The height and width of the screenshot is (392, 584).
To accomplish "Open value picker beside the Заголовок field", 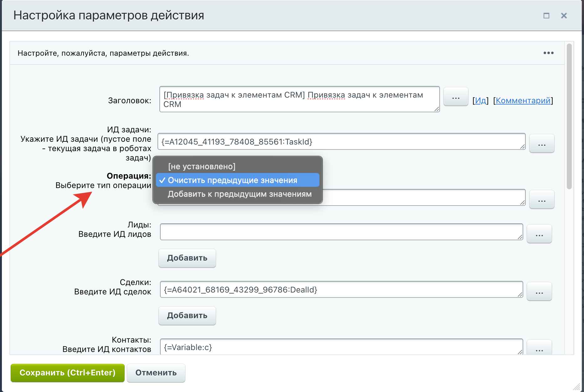I will (x=456, y=97).
